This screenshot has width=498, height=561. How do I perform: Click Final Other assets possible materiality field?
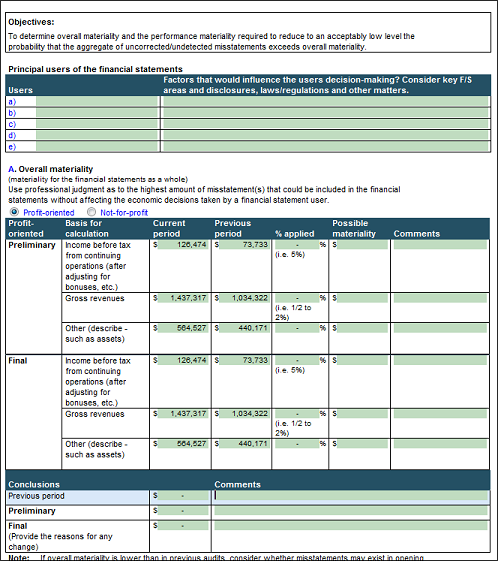coord(362,444)
